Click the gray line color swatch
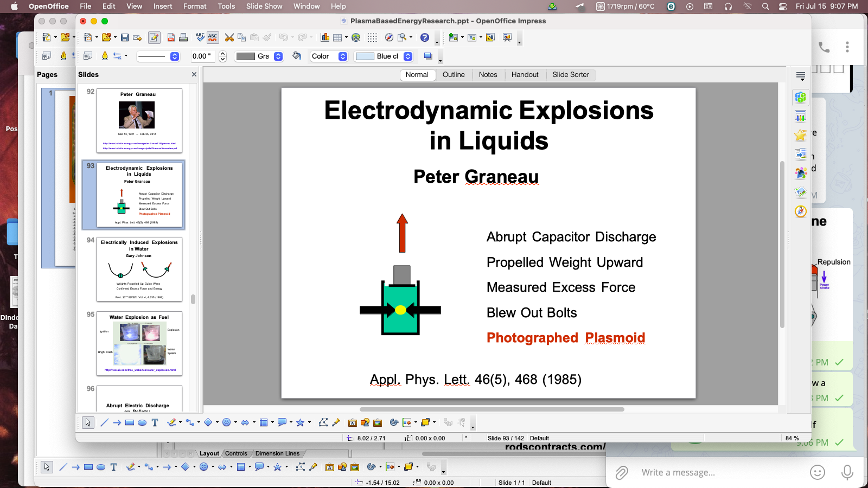 pos(246,56)
